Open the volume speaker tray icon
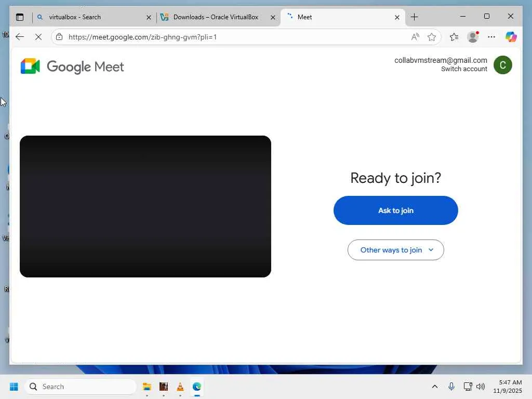 (x=481, y=387)
